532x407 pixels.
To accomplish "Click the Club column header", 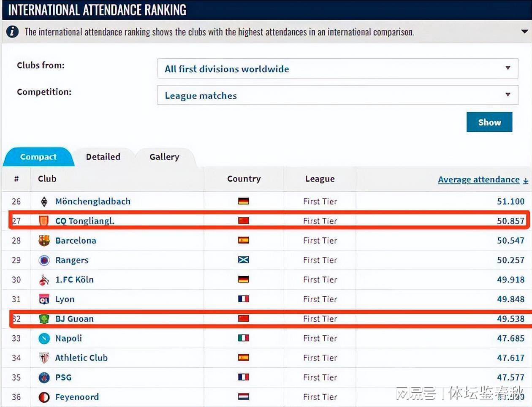I will point(47,179).
